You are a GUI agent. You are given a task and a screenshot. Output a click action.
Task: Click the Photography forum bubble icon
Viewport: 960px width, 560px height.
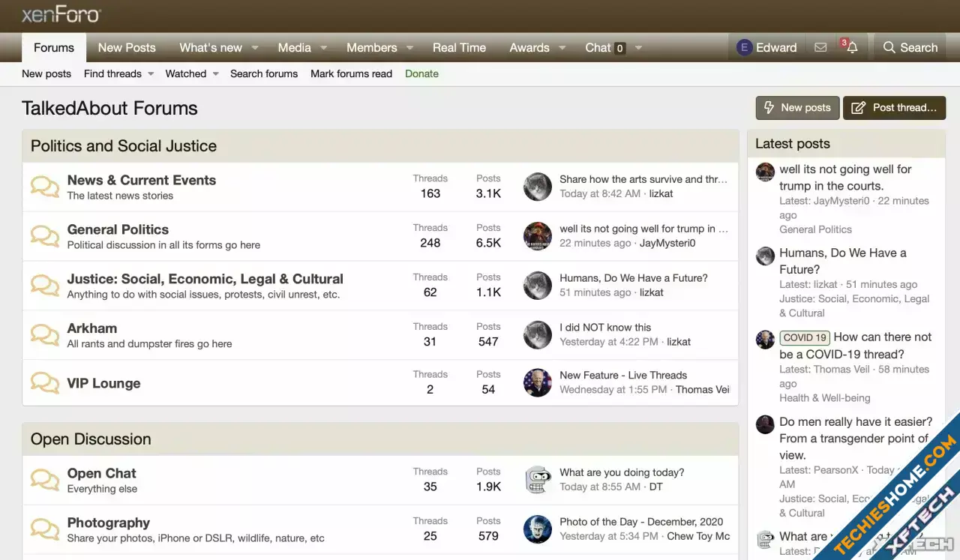pos(44,529)
